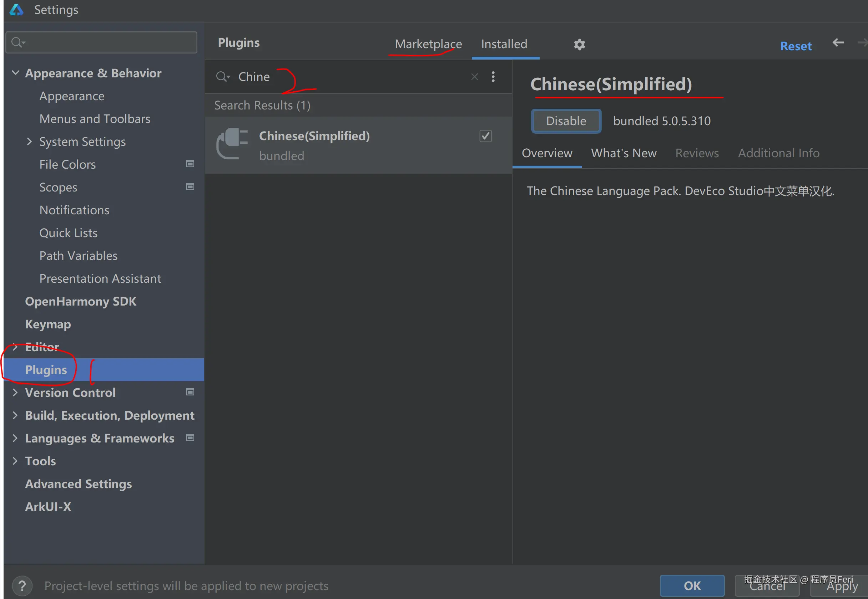Select Keymap in the settings tree
Viewport: 868px width, 599px height.
pyautogui.click(x=48, y=324)
